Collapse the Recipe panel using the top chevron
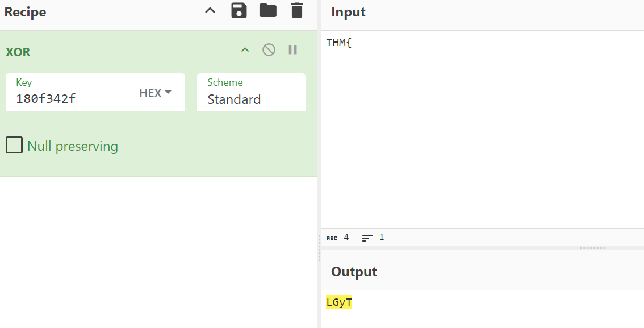The height and width of the screenshot is (328, 644). click(x=210, y=11)
